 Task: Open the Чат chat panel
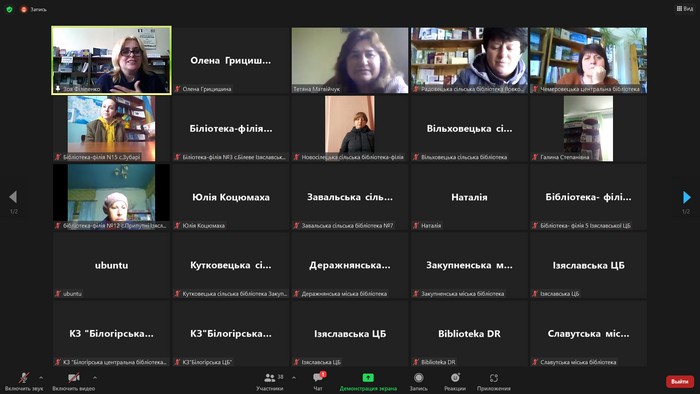[x=318, y=382]
